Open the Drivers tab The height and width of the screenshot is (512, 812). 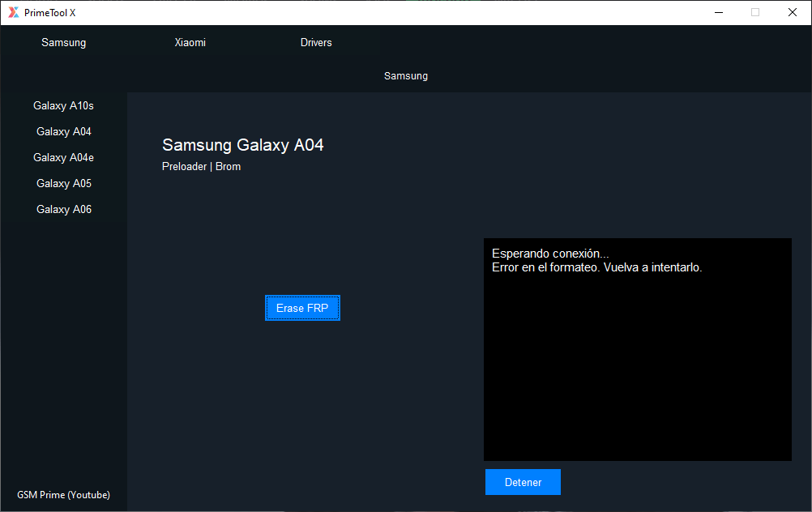[316, 43]
